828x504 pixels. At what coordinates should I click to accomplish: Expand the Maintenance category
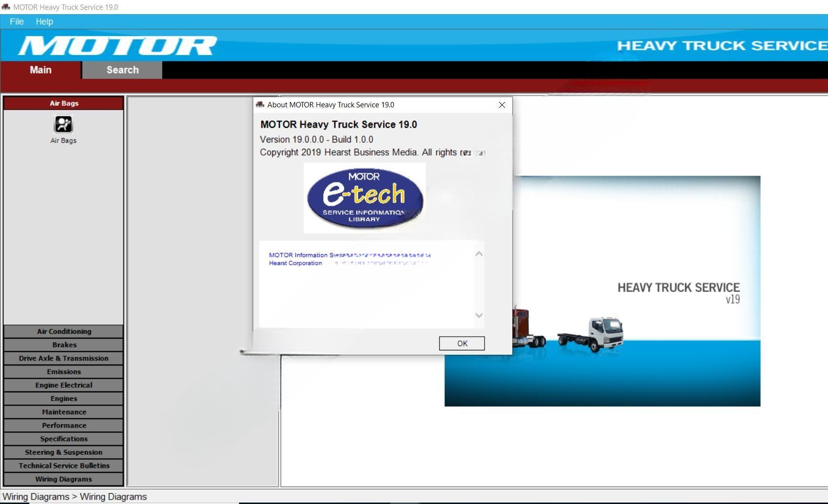point(63,412)
